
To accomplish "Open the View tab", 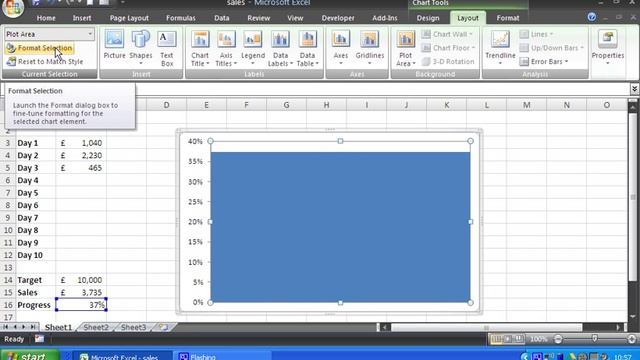I will (x=295, y=18).
